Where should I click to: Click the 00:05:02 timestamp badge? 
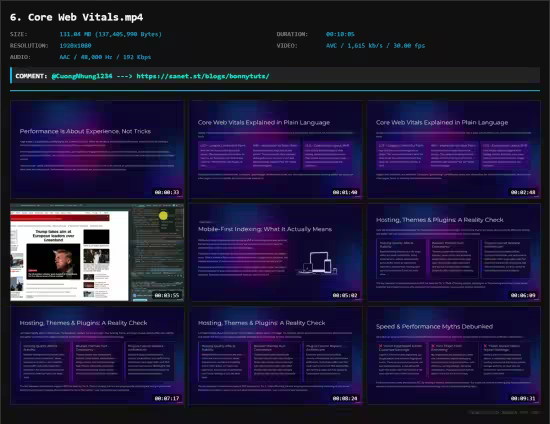[345, 295]
